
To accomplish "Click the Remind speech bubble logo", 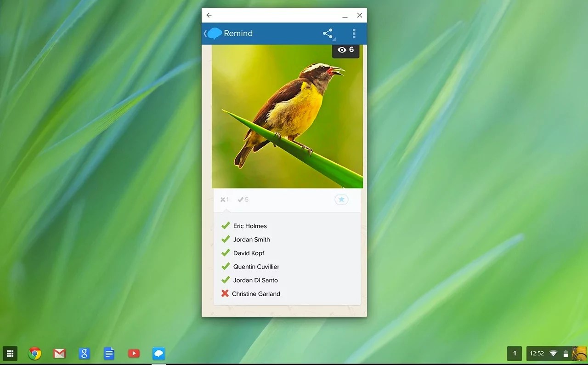I will click(214, 33).
